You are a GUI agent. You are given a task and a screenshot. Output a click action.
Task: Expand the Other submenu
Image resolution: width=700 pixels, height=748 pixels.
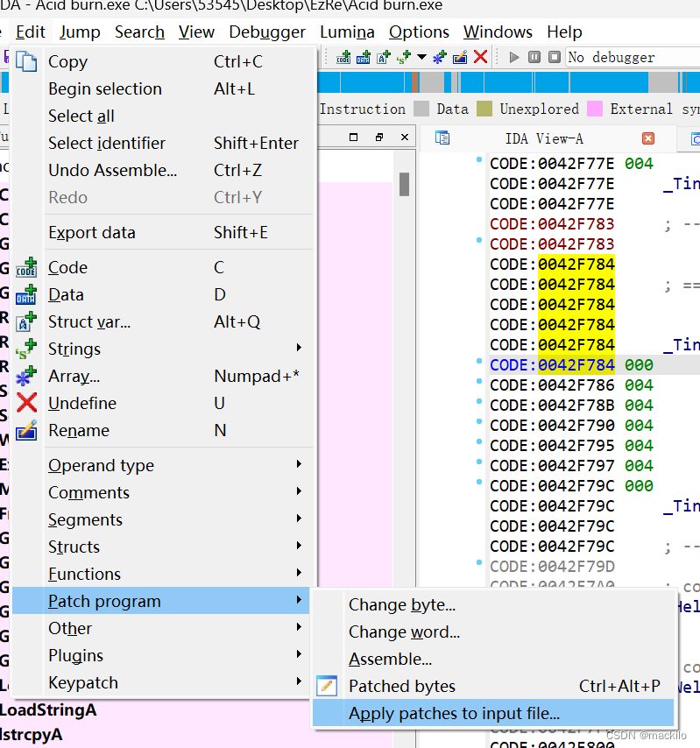299,627
